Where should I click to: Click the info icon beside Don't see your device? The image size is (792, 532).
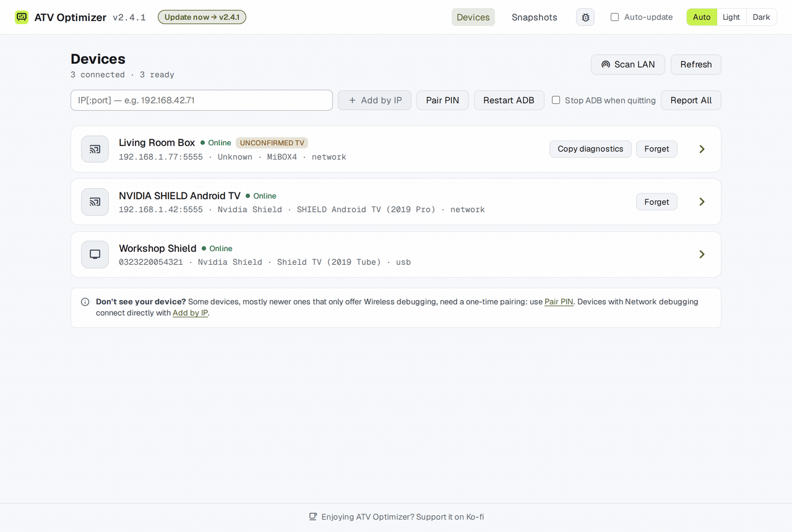click(85, 302)
